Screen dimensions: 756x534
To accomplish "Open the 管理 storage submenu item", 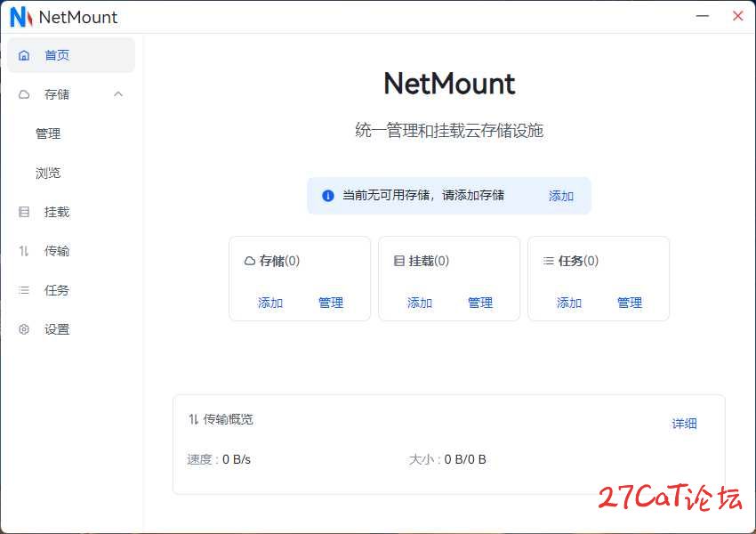I will [x=71, y=133].
